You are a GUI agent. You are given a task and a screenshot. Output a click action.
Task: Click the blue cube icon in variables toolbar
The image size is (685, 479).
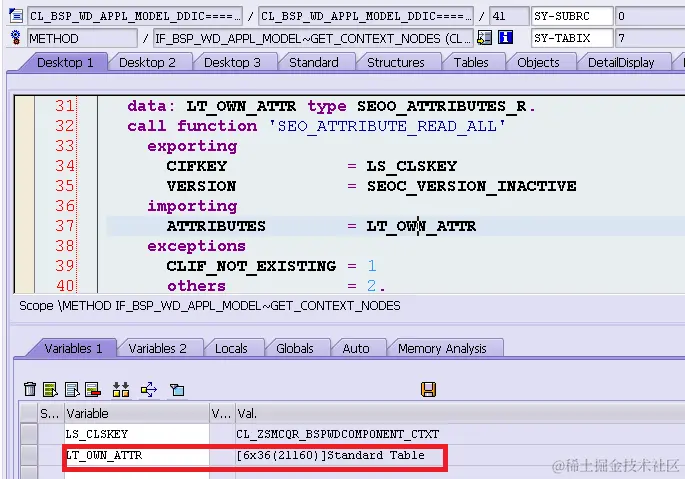pos(177,389)
